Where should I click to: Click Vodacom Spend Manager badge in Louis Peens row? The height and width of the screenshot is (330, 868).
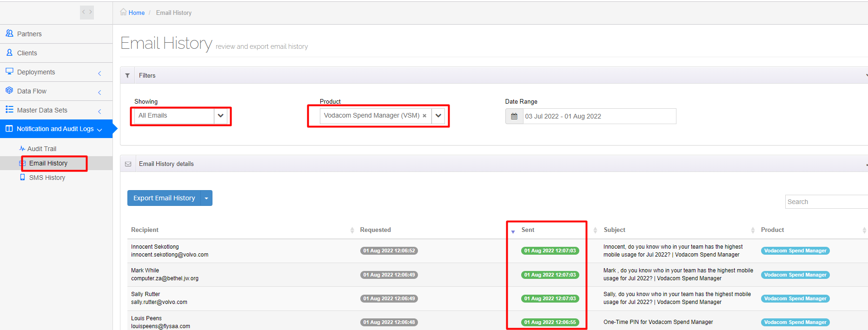(795, 322)
